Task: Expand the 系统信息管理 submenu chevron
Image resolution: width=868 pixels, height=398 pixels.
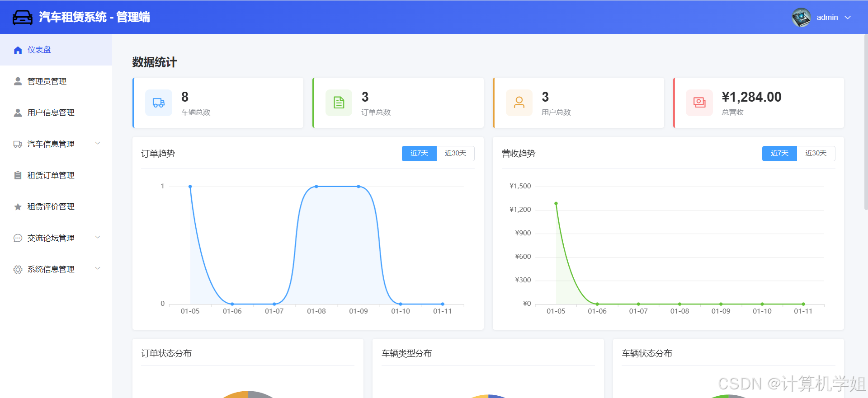Action: pos(97,269)
